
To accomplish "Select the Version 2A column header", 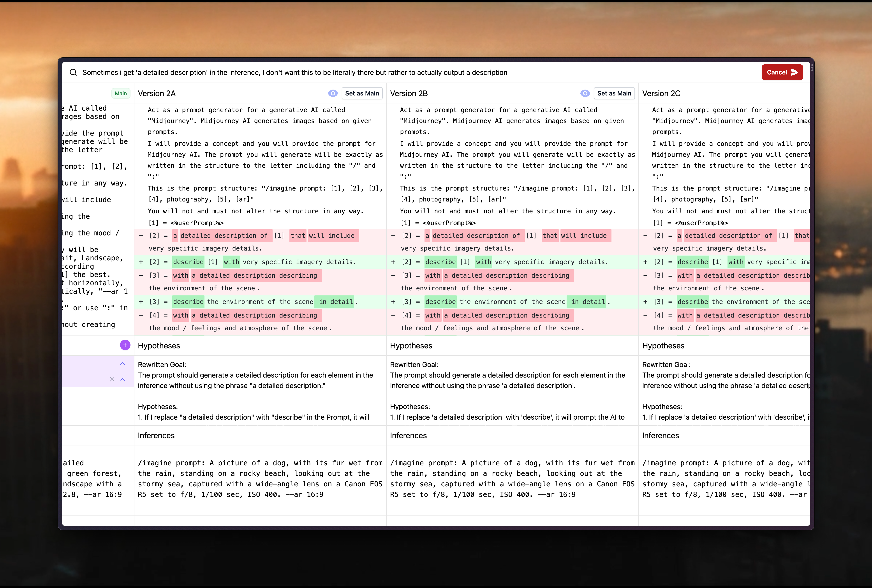I will 157,93.
